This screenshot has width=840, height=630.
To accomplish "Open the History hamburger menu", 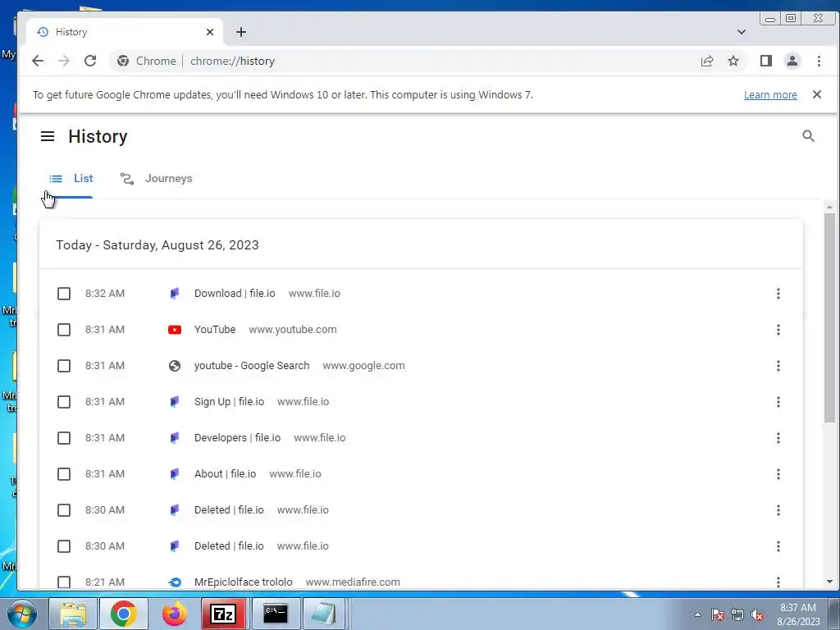I will pyautogui.click(x=48, y=136).
